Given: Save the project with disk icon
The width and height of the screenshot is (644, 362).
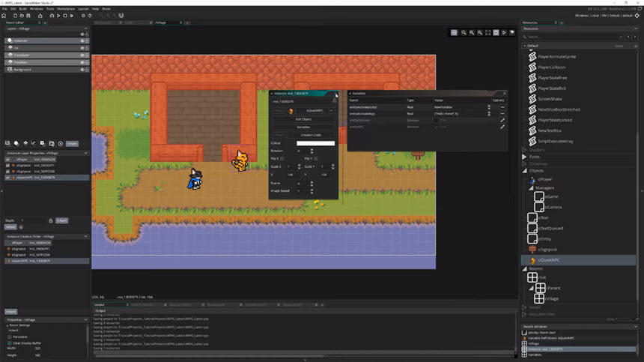Looking at the screenshot, I should 28,16.
